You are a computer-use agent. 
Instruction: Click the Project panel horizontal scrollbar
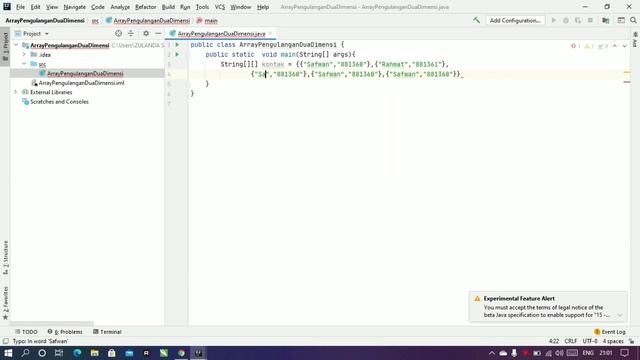click(x=51, y=323)
